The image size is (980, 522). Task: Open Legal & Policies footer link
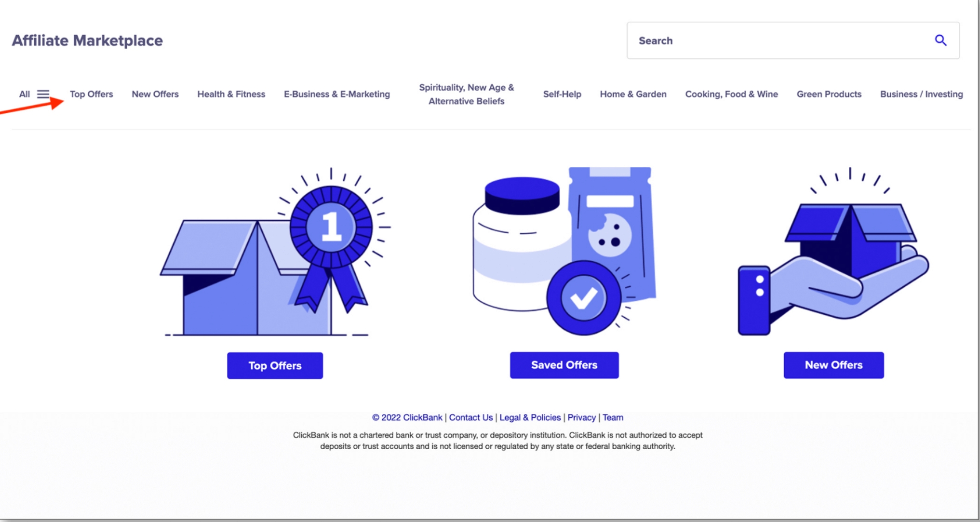(530, 417)
